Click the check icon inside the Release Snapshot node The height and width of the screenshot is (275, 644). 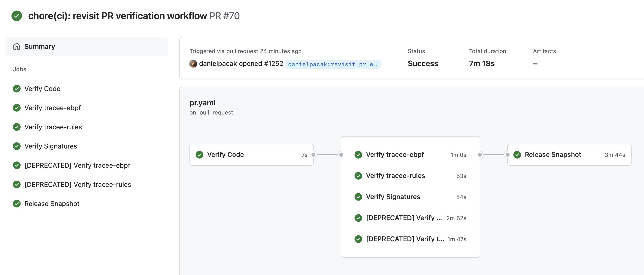pyautogui.click(x=517, y=155)
